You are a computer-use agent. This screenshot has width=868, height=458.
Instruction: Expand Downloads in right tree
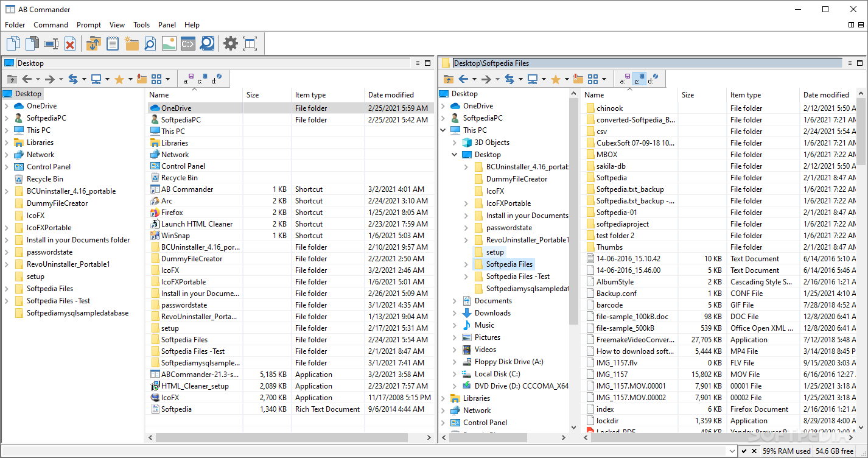pyautogui.click(x=455, y=313)
